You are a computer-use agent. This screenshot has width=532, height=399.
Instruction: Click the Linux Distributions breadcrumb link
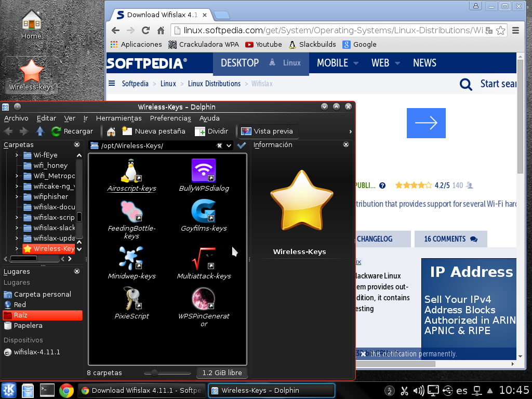(x=214, y=84)
